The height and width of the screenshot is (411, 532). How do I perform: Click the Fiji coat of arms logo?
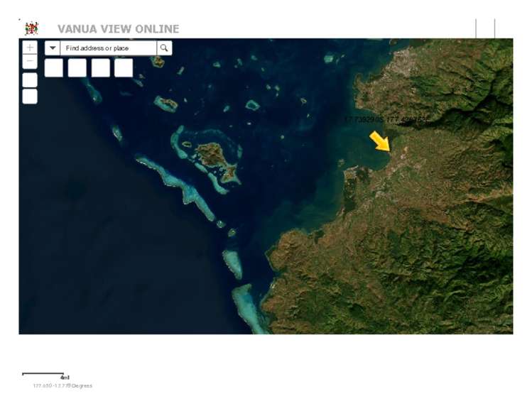31,28
